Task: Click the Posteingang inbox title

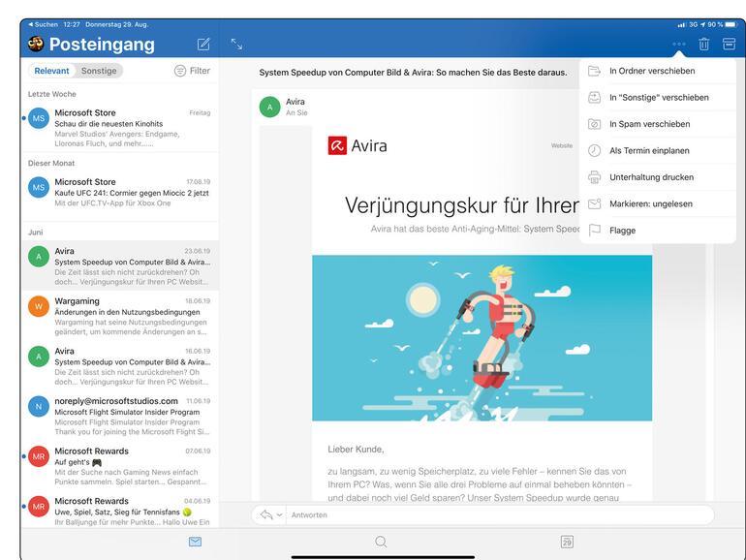Action: 102,45
